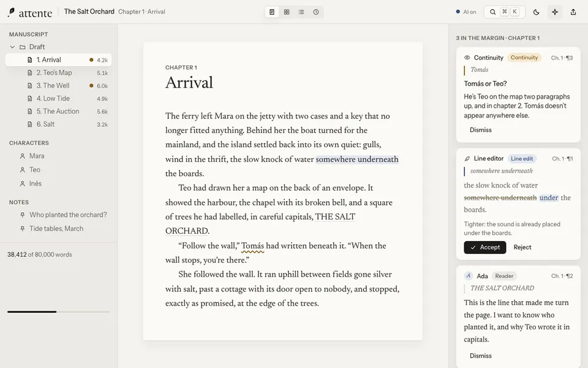Jump to Ch. 1 · ¶3 reference
The height and width of the screenshot is (368, 588).
click(x=562, y=58)
